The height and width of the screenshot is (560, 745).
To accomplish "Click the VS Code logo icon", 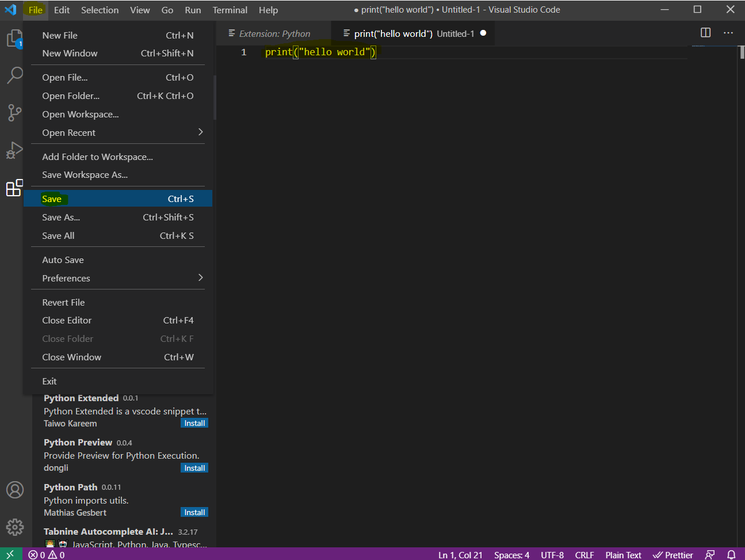I will 10,10.
